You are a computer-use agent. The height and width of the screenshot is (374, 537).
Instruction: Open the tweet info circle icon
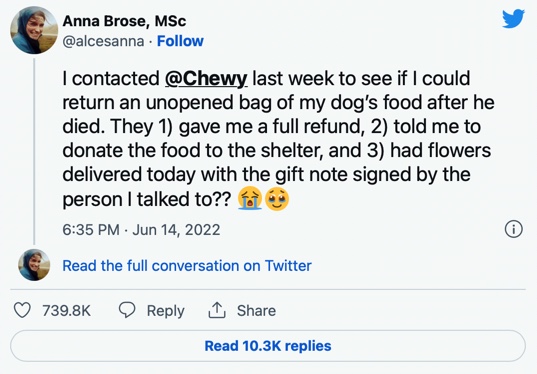pos(514,229)
